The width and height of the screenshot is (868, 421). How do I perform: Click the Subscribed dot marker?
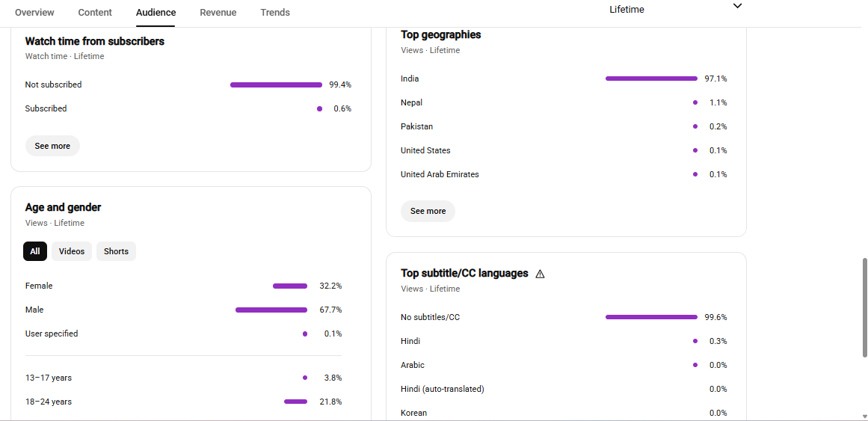point(319,108)
